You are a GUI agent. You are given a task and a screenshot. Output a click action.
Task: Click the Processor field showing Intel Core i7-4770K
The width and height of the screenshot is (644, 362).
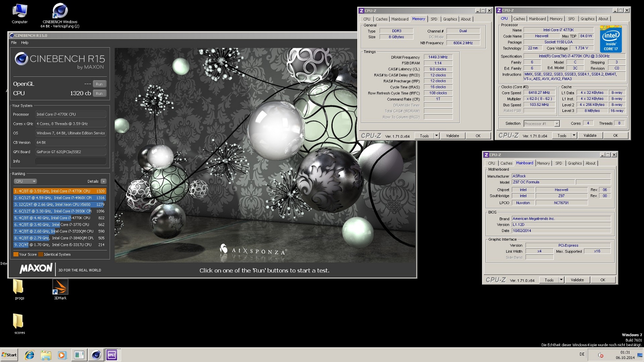[70, 115]
